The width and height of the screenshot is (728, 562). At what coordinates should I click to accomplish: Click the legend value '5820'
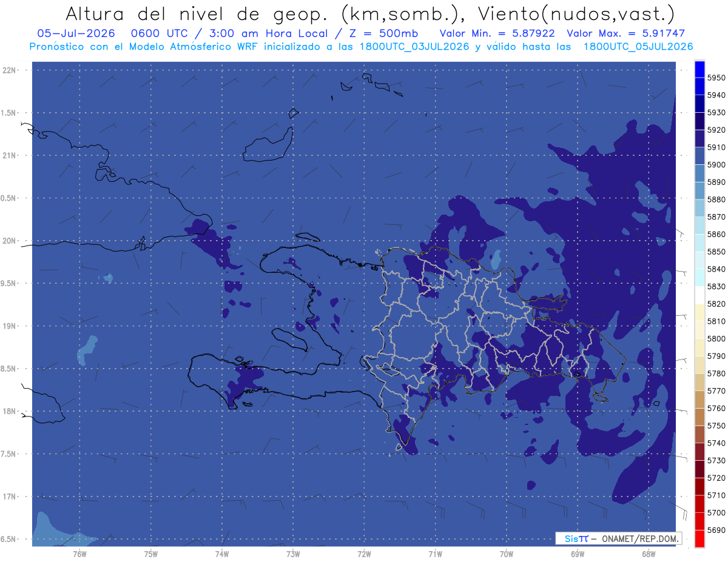[716, 304]
